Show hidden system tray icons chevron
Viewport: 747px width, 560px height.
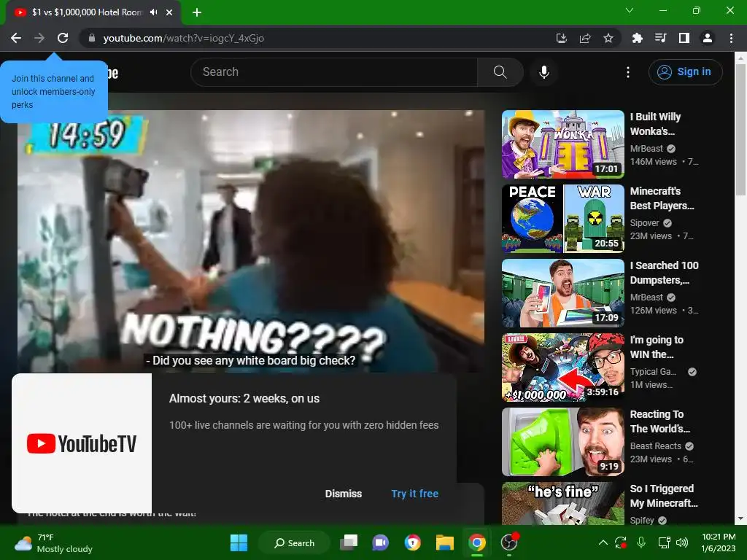click(603, 542)
